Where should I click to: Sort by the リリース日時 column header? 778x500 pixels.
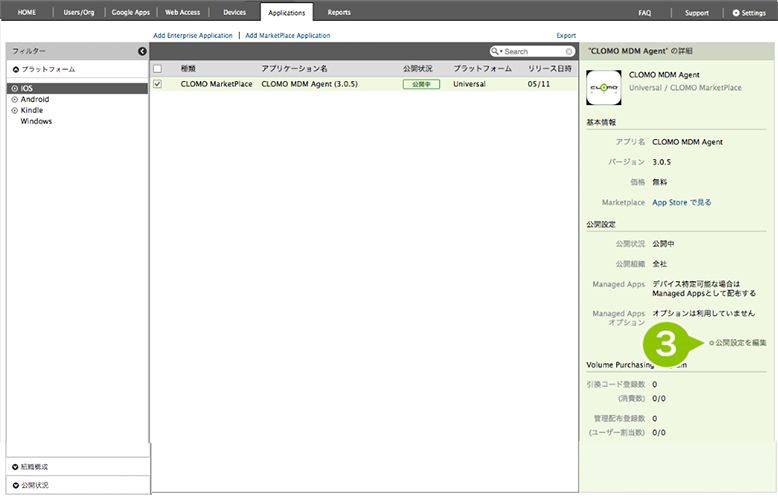(550, 68)
